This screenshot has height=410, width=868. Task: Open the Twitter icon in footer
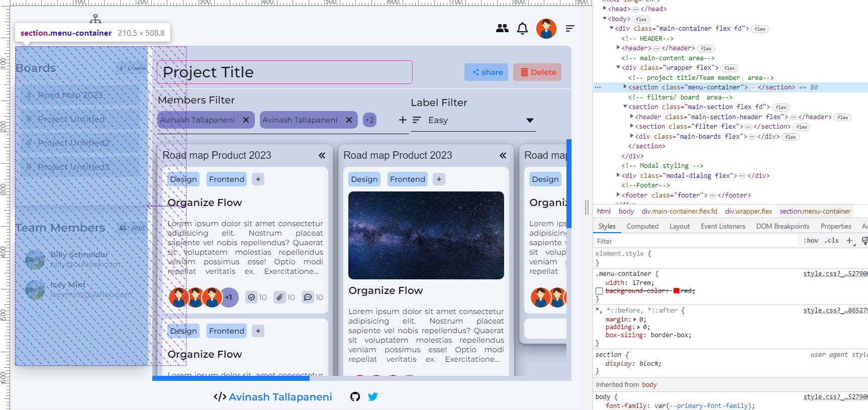(373, 397)
